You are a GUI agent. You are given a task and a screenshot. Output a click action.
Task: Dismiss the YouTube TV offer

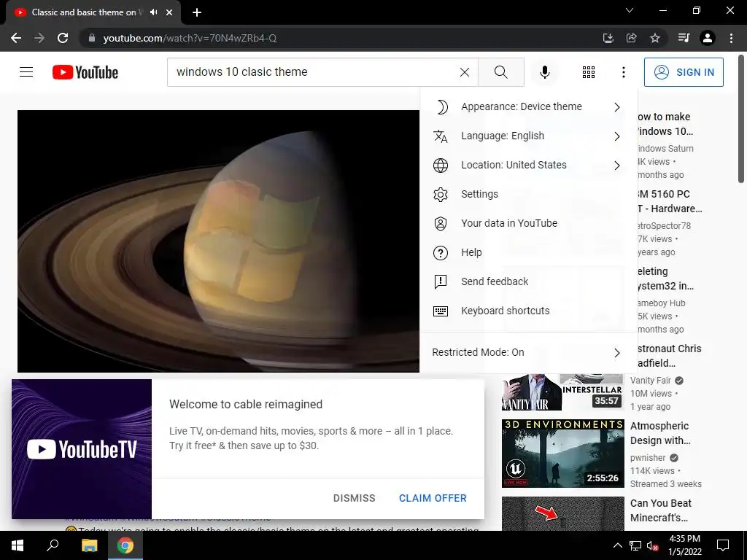(354, 498)
